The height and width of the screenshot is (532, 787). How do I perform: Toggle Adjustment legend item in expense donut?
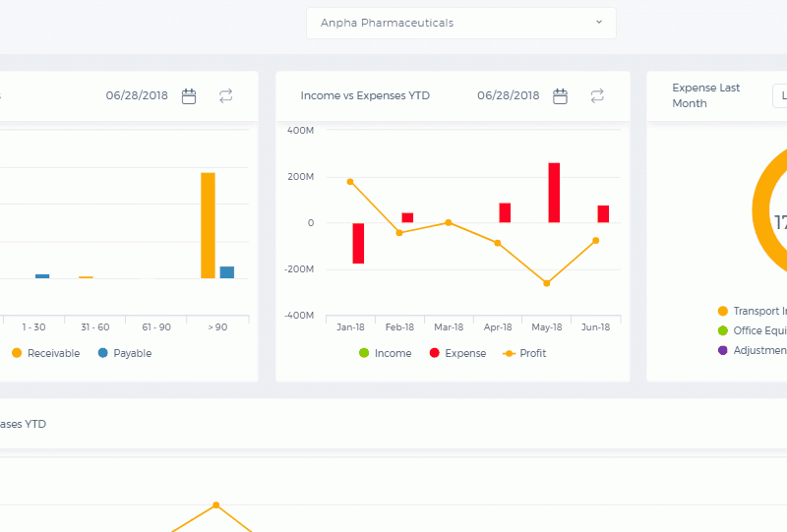coord(752,350)
